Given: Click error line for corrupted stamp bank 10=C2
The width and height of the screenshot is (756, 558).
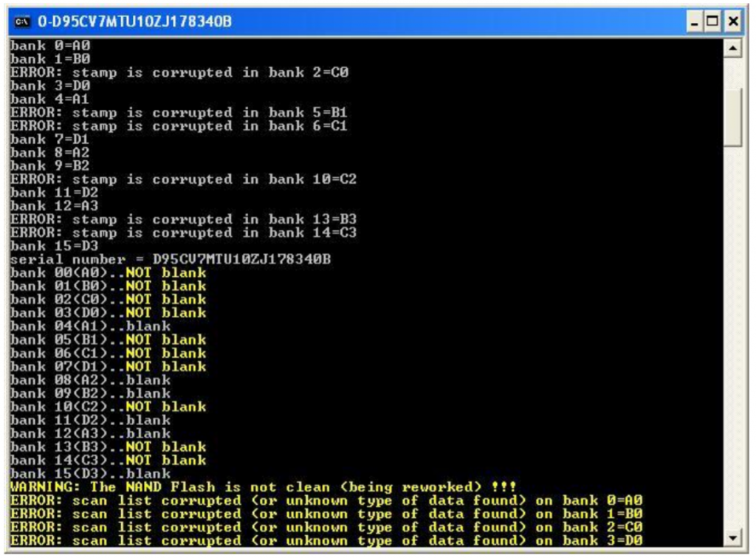Looking at the screenshot, I should point(184,180).
